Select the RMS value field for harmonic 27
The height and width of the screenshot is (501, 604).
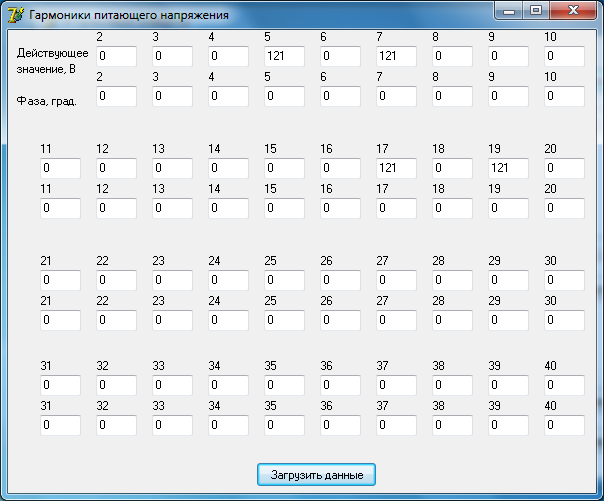coord(396,280)
